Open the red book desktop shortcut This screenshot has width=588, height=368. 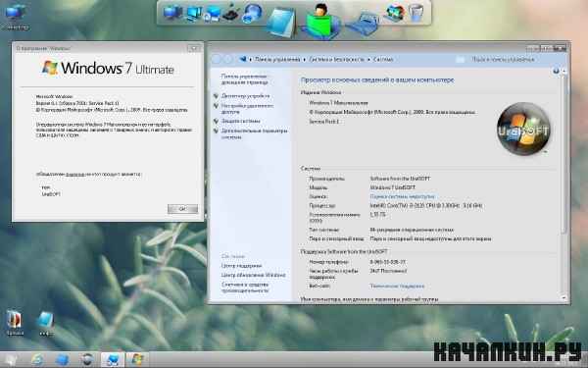[x=15, y=323]
